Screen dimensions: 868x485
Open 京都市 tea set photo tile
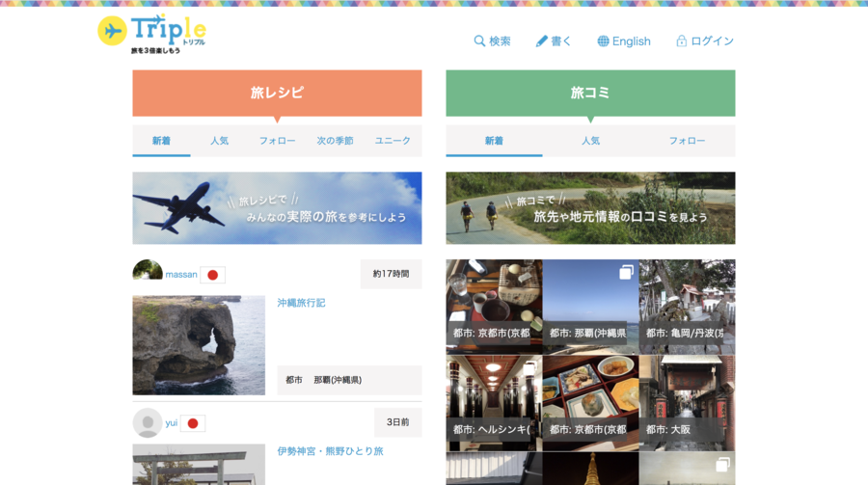pyautogui.click(x=494, y=307)
